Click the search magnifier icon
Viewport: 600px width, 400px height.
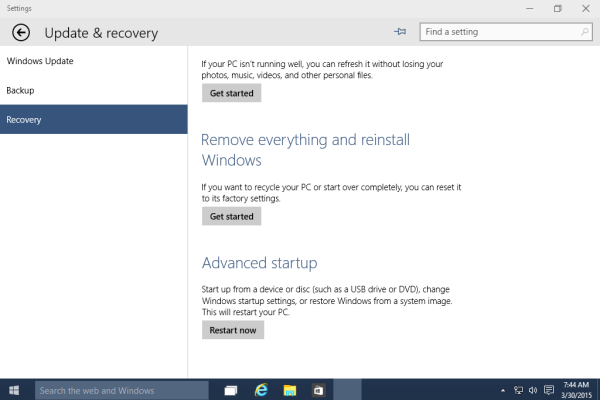tap(585, 32)
